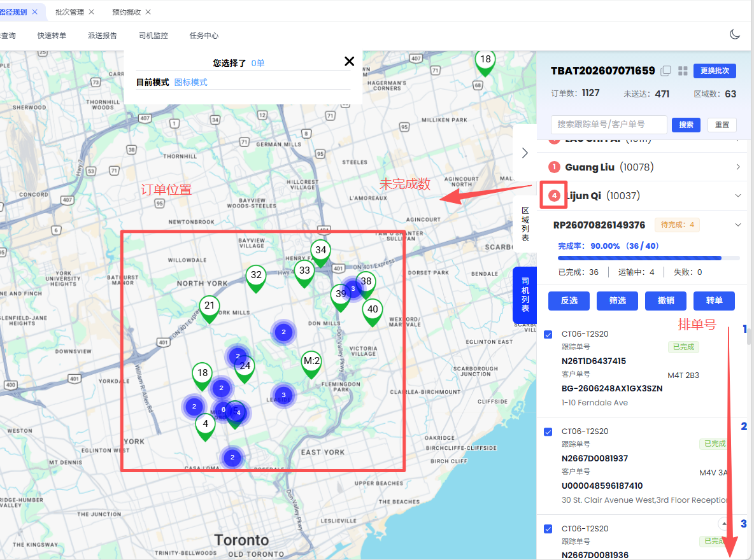Click 转单 button
This screenshot has width=754, height=560.
(x=714, y=300)
